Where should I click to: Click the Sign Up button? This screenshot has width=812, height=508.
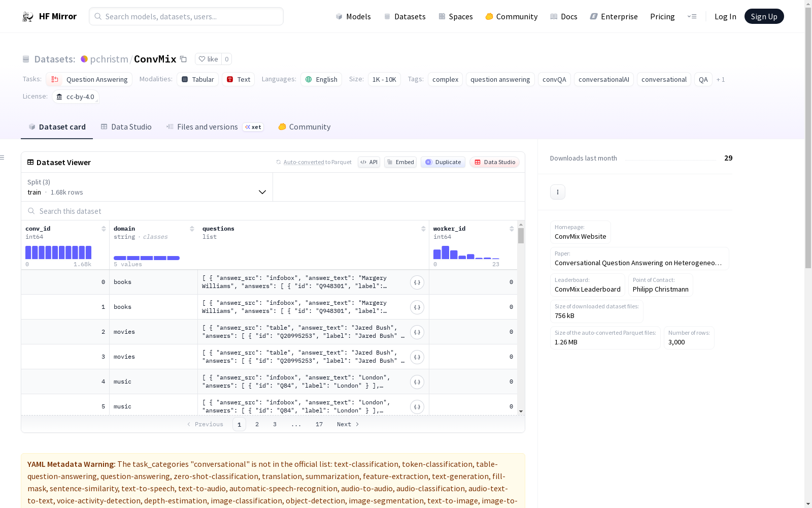pos(764,16)
